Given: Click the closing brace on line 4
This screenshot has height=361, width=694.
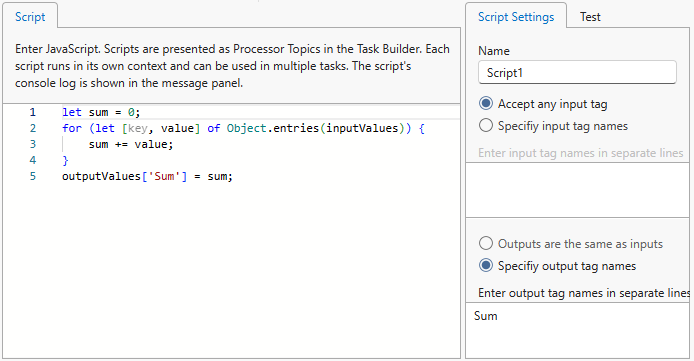Looking at the screenshot, I should pos(66,160).
